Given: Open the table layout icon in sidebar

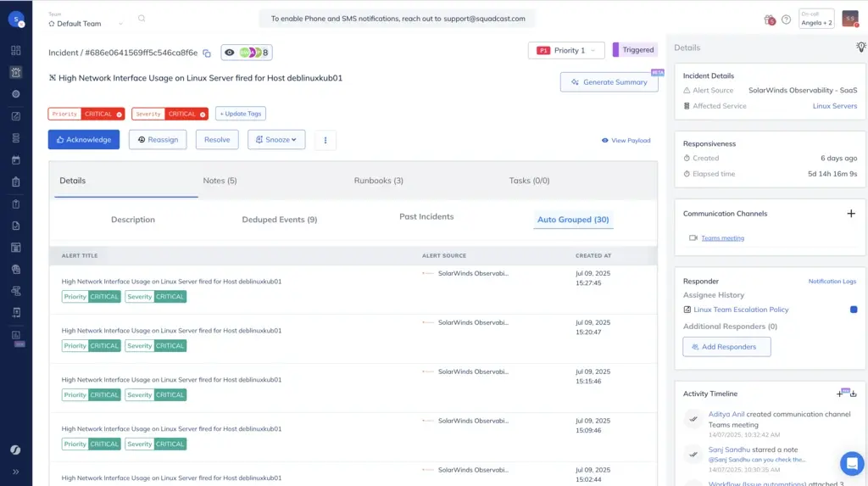Looking at the screenshot, I should 16,247.
